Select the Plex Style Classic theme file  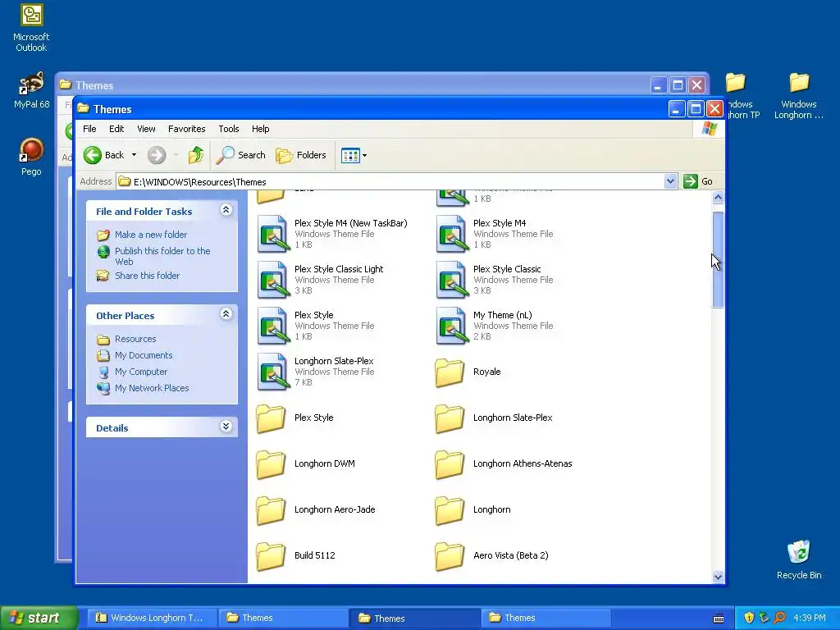(495, 280)
